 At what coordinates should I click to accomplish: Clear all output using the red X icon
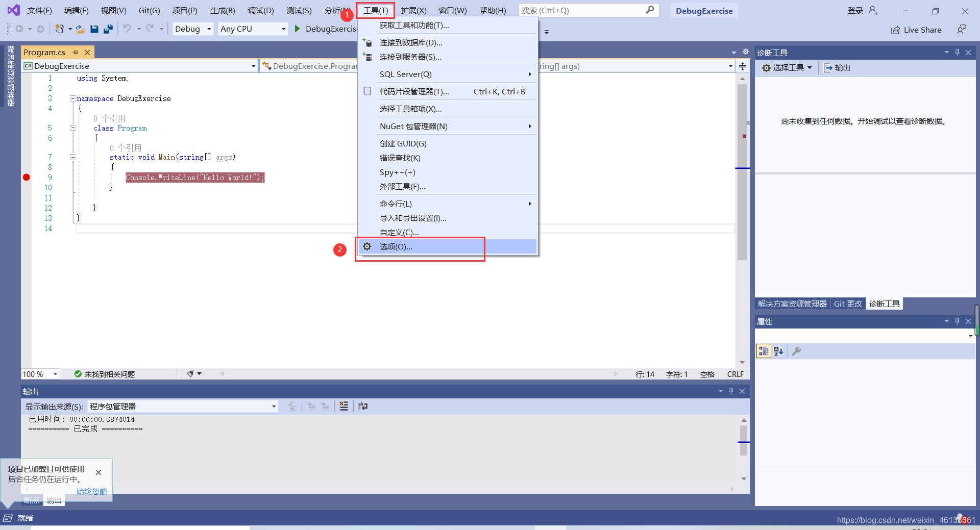pos(344,406)
